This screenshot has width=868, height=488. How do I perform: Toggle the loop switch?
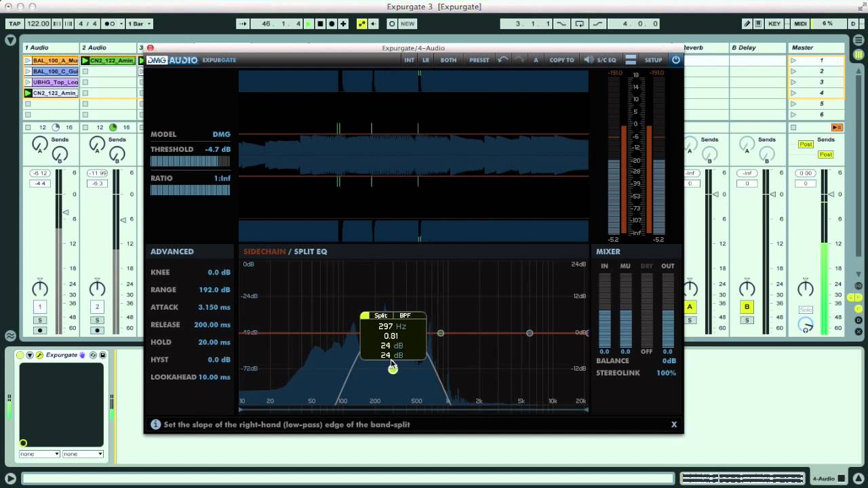pyautogui.click(x=579, y=24)
